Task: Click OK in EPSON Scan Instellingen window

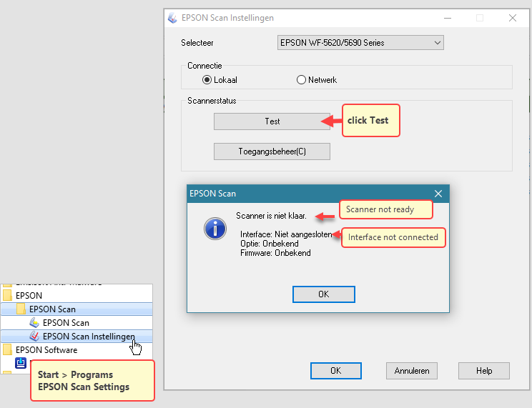Action: (335, 371)
